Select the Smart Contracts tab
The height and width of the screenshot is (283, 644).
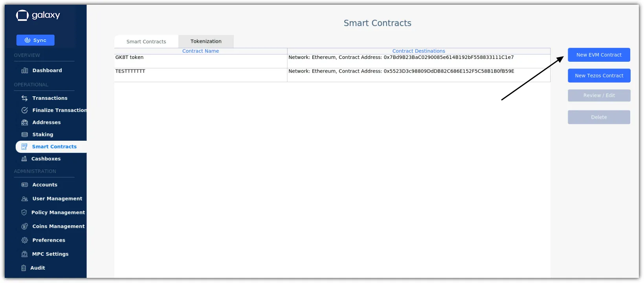tap(146, 42)
